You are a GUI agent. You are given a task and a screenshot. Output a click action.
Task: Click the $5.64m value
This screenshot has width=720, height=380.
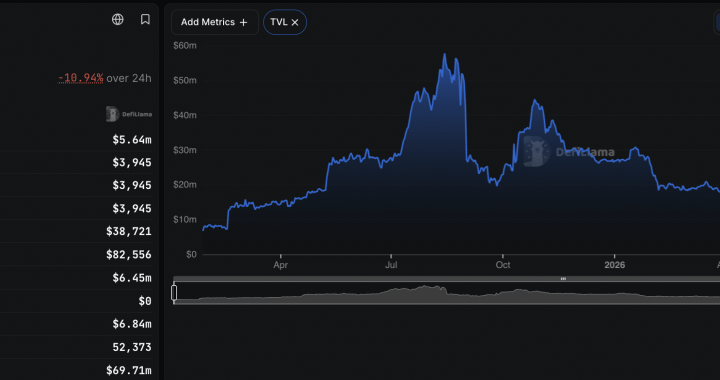click(132, 140)
